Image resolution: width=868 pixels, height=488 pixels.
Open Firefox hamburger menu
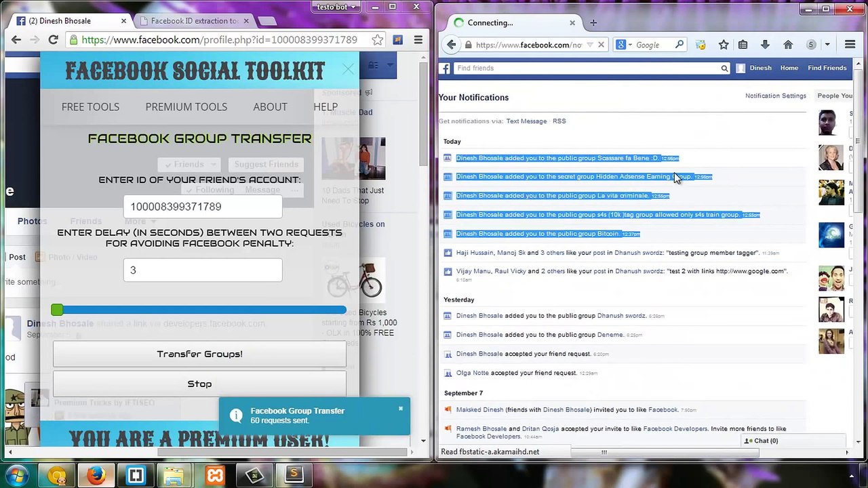point(850,45)
